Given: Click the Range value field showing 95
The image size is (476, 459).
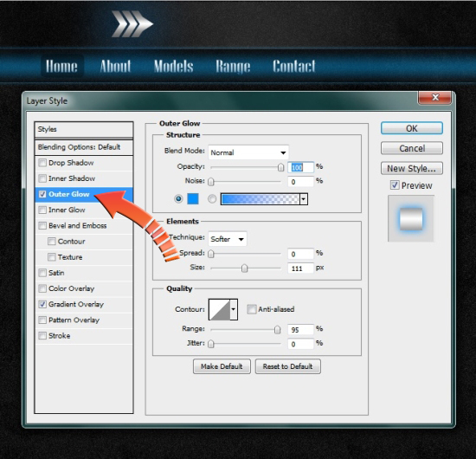Looking at the screenshot, I should pos(300,330).
